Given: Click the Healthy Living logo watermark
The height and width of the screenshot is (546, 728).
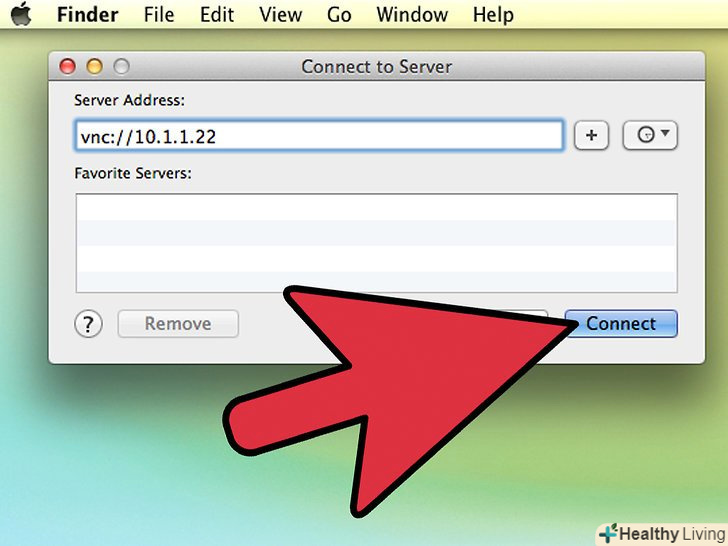Looking at the screenshot, I should pyautogui.click(x=662, y=534).
